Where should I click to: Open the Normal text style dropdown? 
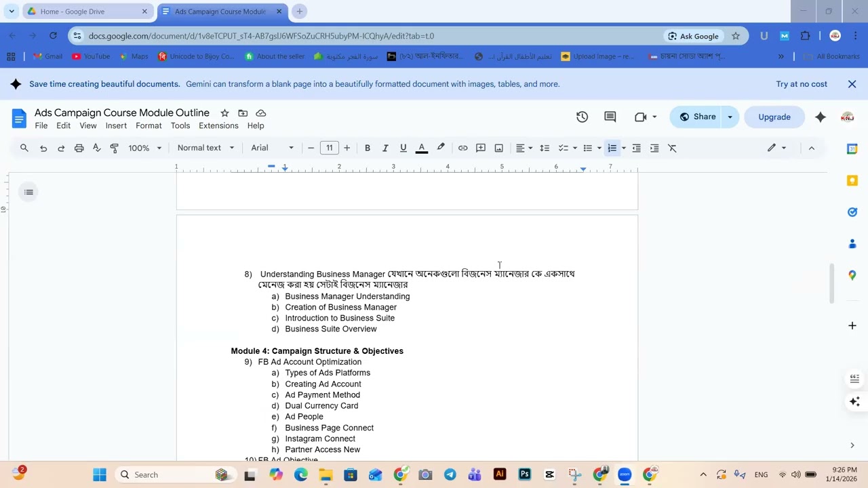click(x=205, y=148)
